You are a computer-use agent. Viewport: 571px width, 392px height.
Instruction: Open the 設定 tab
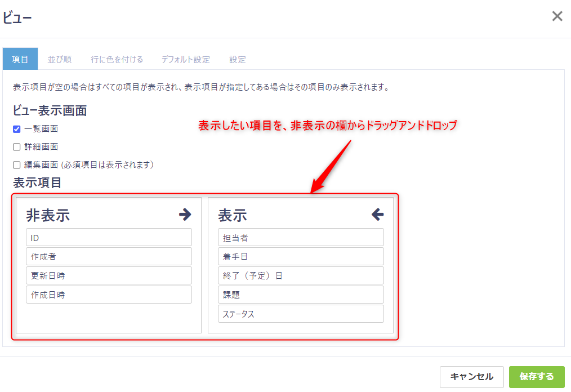click(x=238, y=59)
